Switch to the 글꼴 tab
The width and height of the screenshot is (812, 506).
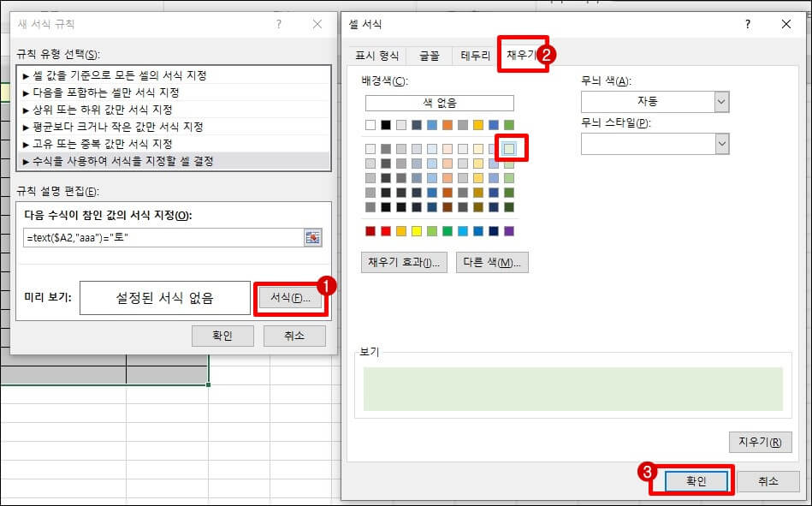[x=429, y=56]
